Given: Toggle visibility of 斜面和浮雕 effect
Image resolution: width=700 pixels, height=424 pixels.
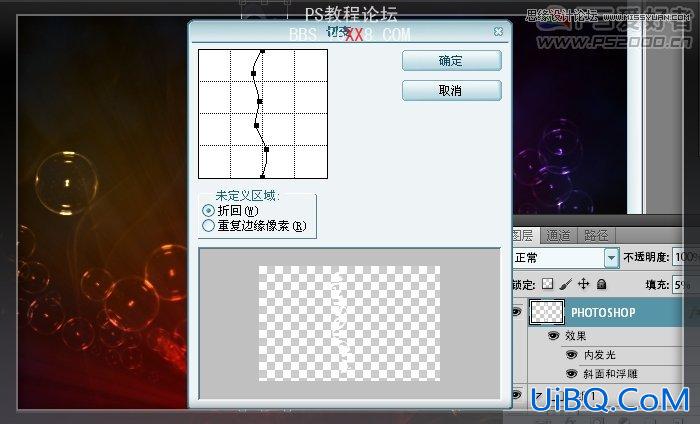Looking at the screenshot, I should pyautogui.click(x=572, y=374).
